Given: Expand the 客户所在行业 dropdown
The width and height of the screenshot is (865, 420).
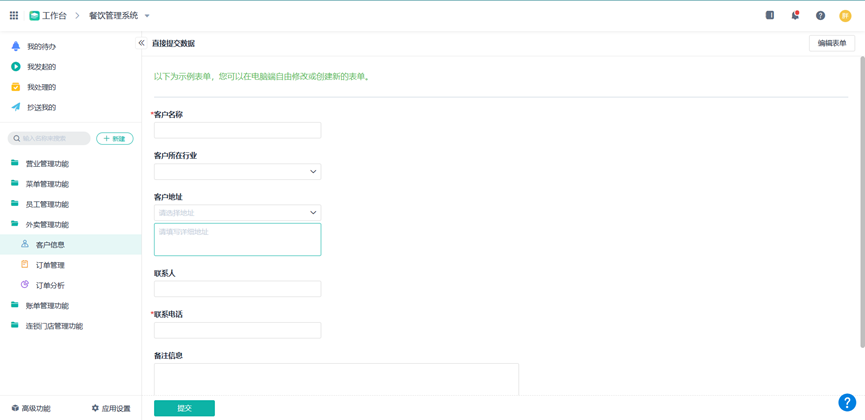Looking at the screenshot, I should pyautogui.click(x=237, y=171).
